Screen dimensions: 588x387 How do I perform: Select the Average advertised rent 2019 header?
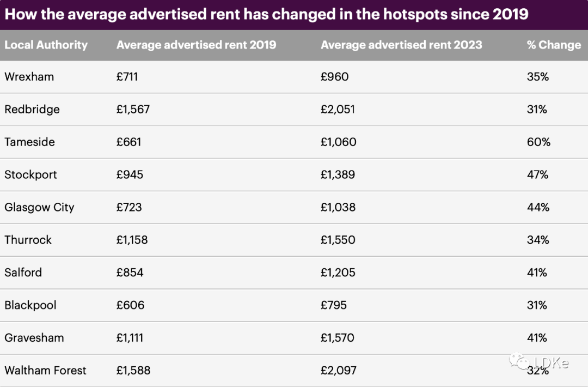pyautogui.click(x=196, y=45)
